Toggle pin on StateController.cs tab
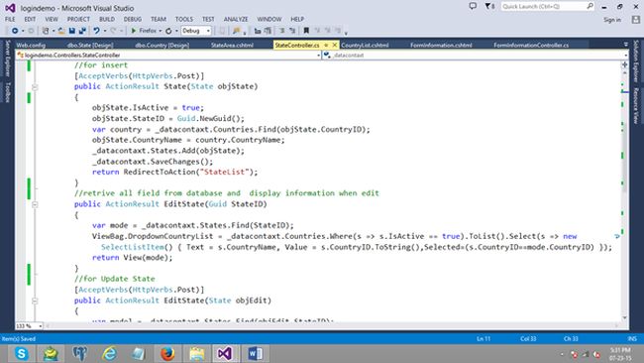644x363 pixels. (326, 45)
